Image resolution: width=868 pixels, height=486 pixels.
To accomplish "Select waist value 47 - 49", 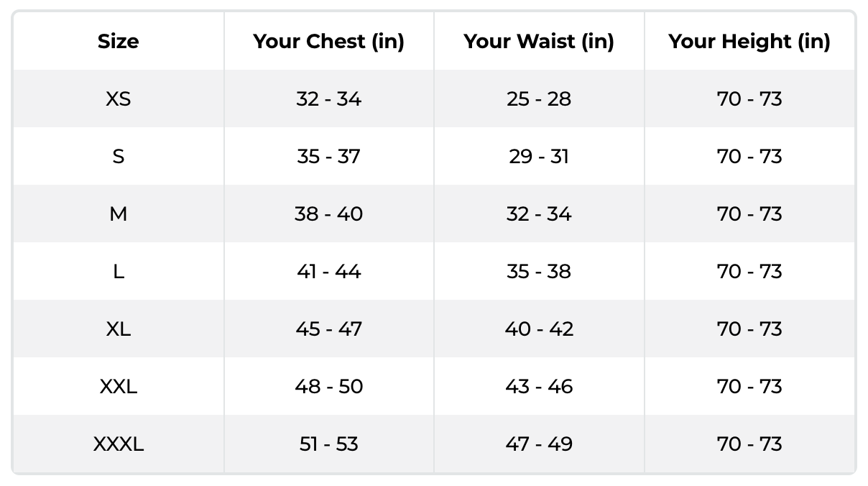I will click(x=539, y=444).
